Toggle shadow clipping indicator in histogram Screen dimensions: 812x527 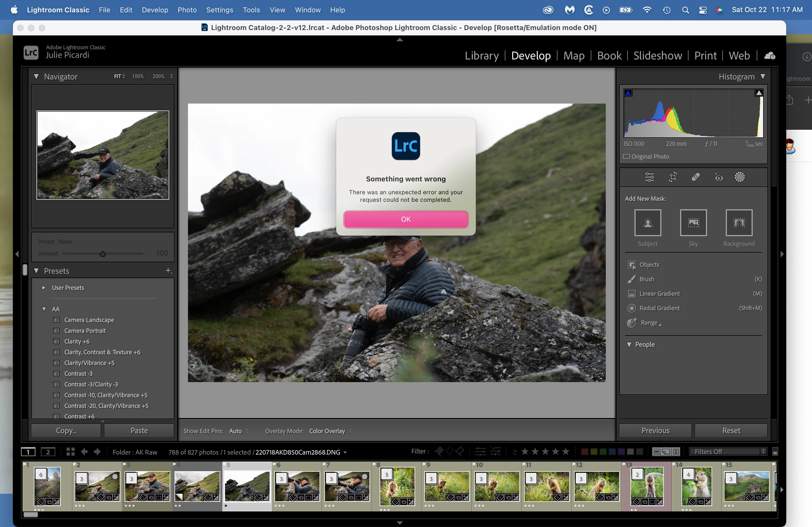point(628,93)
